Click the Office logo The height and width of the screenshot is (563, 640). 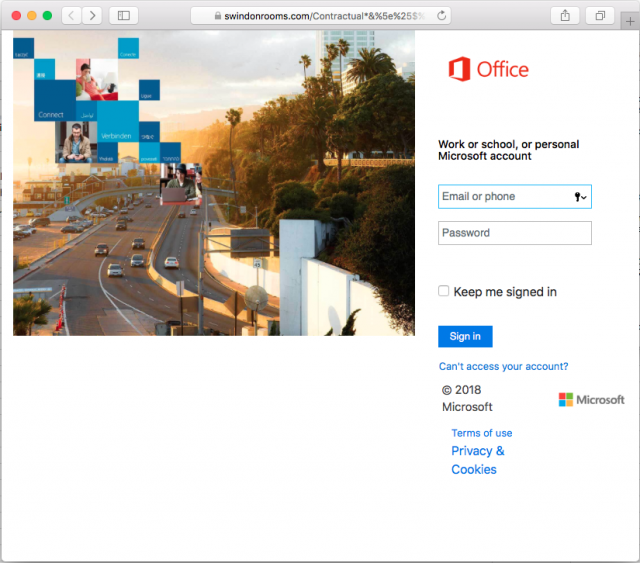tap(489, 69)
